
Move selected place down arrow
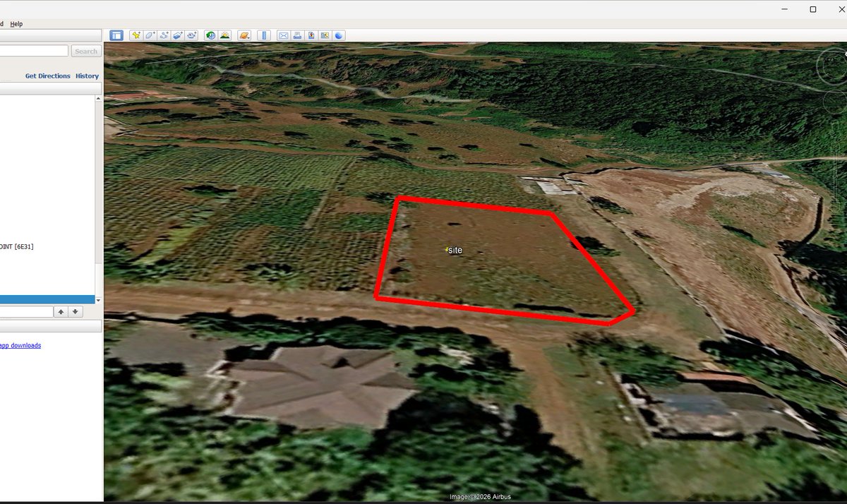click(x=76, y=311)
